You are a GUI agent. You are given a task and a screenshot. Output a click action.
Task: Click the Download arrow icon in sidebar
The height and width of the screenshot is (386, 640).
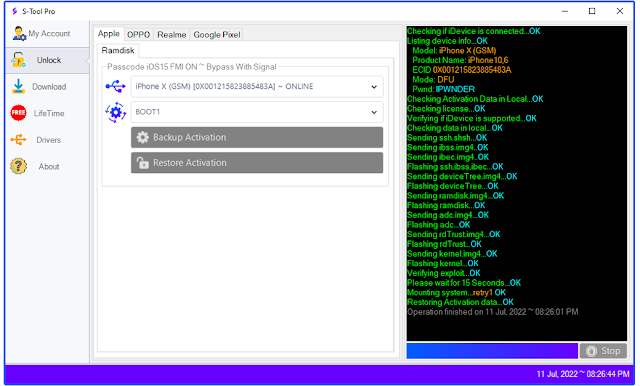coord(18,87)
